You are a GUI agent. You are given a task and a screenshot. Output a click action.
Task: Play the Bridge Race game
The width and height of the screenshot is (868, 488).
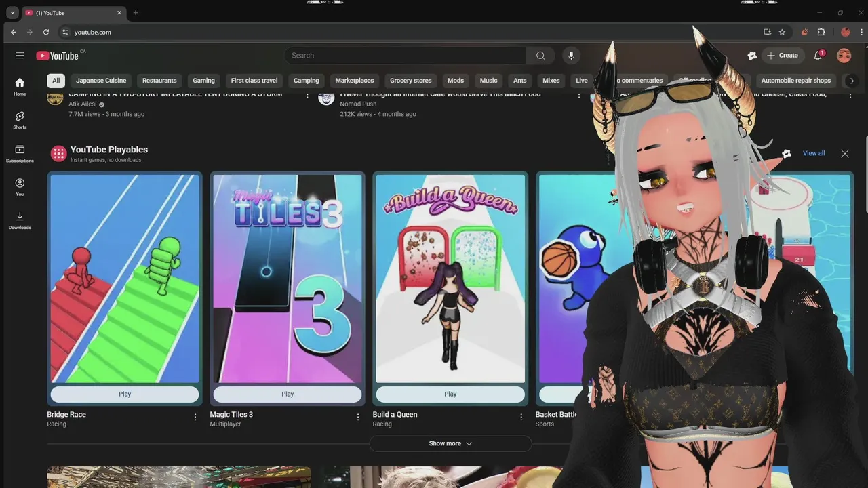125,394
